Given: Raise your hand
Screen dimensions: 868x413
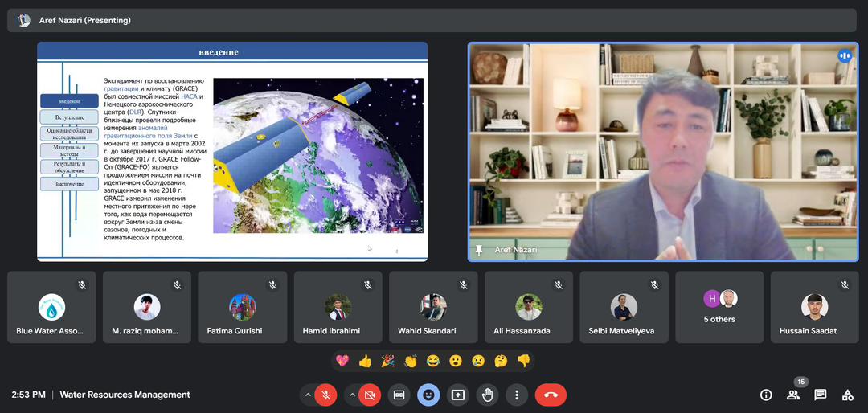Looking at the screenshot, I should tap(487, 395).
